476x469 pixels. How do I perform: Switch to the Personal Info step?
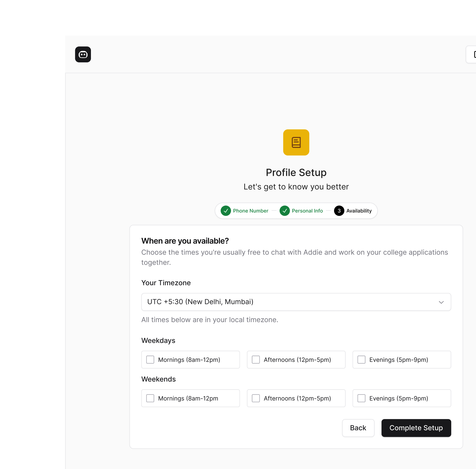pos(307,211)
